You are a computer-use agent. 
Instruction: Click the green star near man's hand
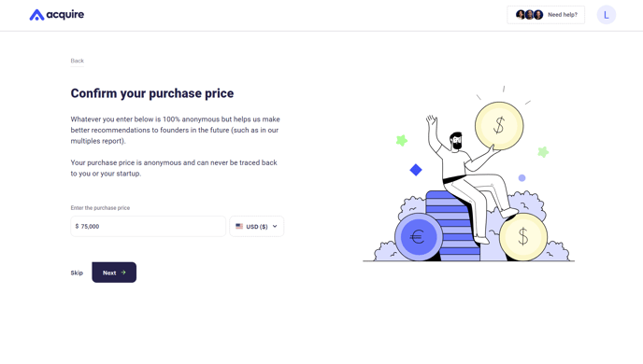pos(402,140)
